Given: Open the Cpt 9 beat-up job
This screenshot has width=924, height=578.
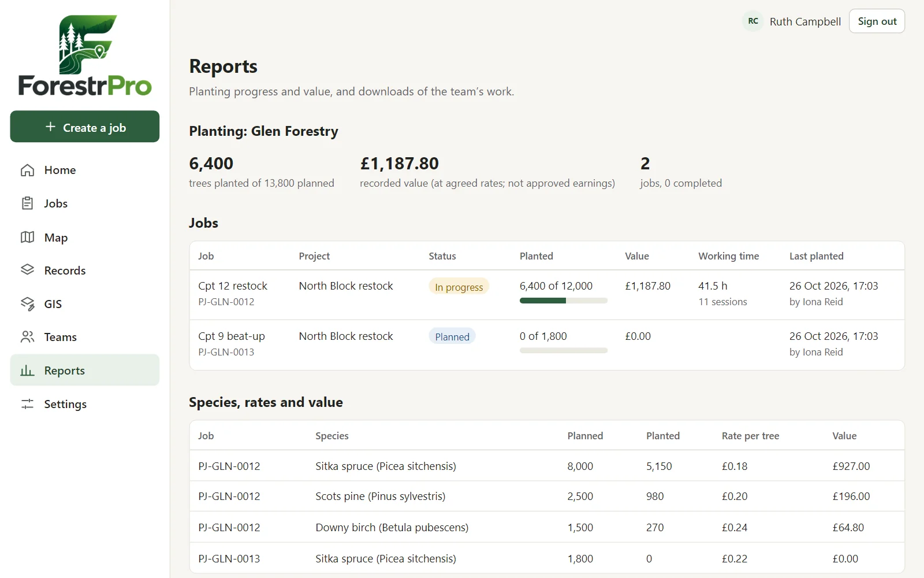Looking at the screenshot, I should tap(232, 336).
